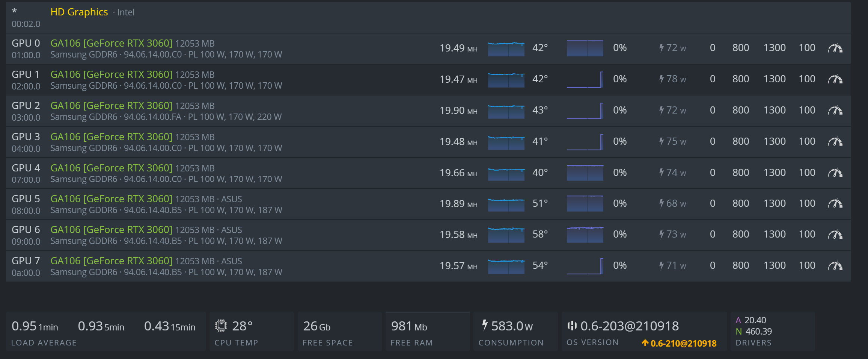Select GPU 3 GA106 GeForce RTX 3060 name

pos(112,137)
